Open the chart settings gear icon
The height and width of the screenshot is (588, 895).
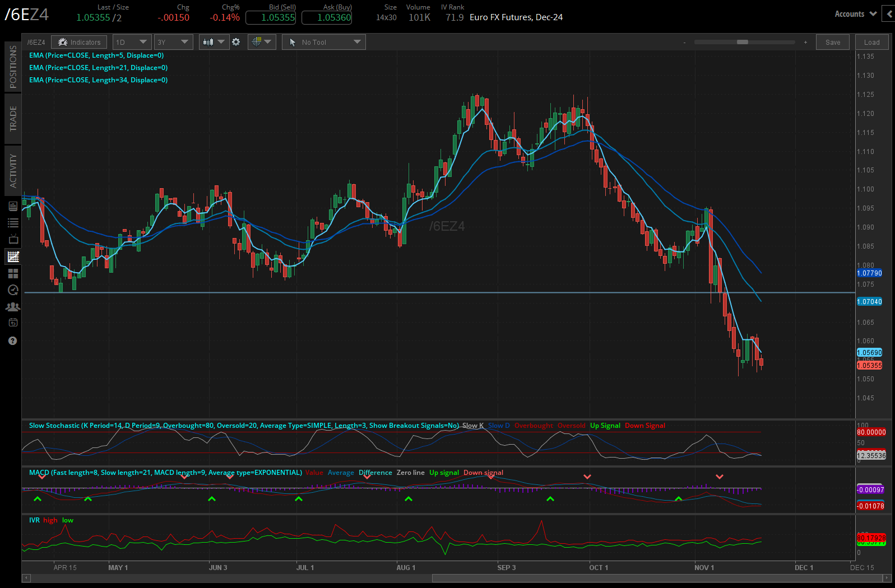point(236,42)
